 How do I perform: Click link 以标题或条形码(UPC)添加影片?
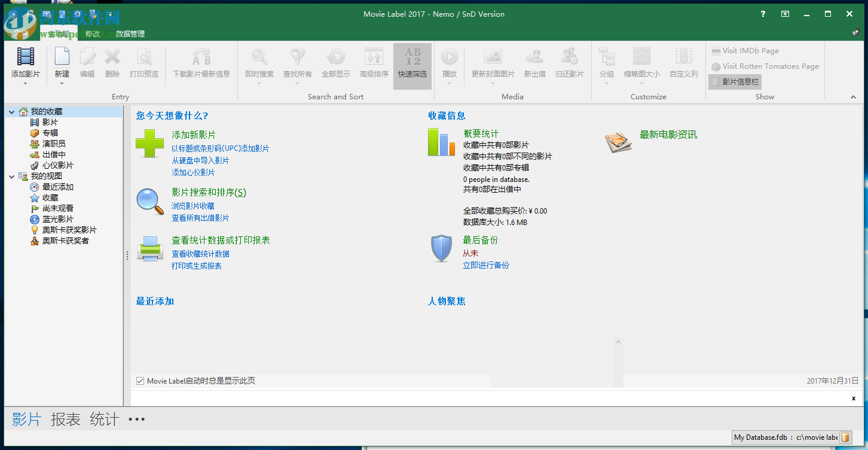[x=221, y=148]
